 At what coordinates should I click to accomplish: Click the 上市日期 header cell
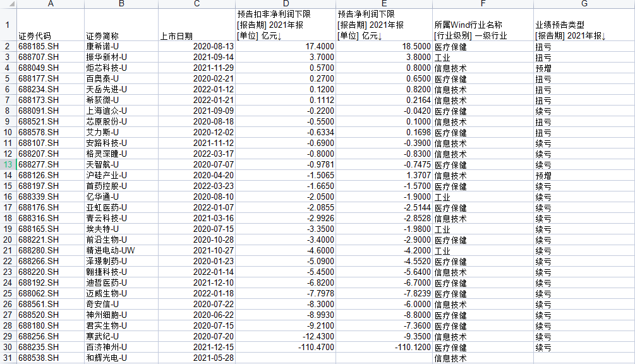(197, 24)
